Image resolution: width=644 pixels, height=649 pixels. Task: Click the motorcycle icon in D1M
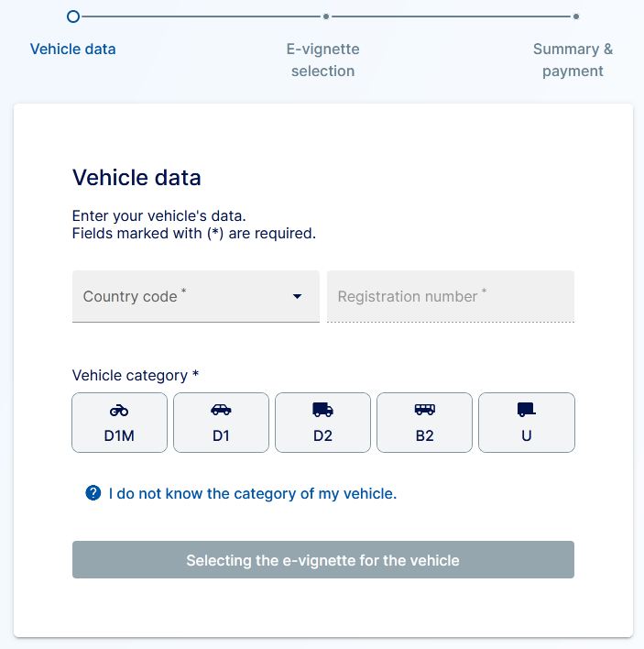click(119, 410)
